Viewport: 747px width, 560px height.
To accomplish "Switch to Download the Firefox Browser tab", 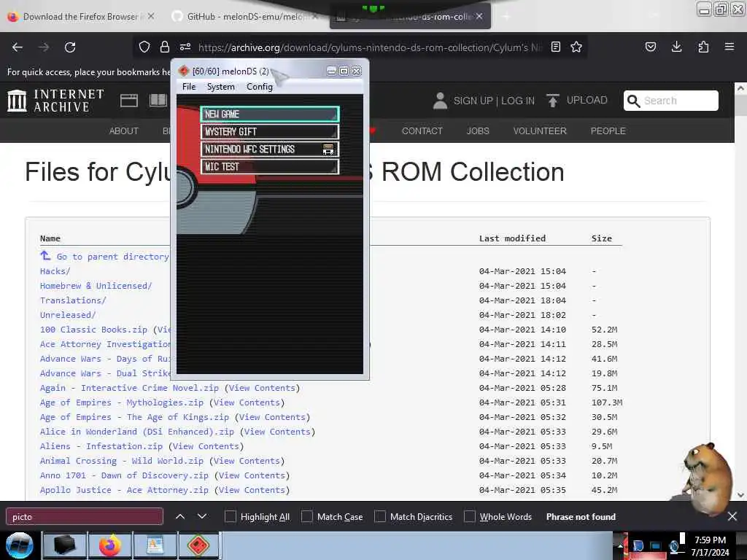I will click(x=81, y=17).
